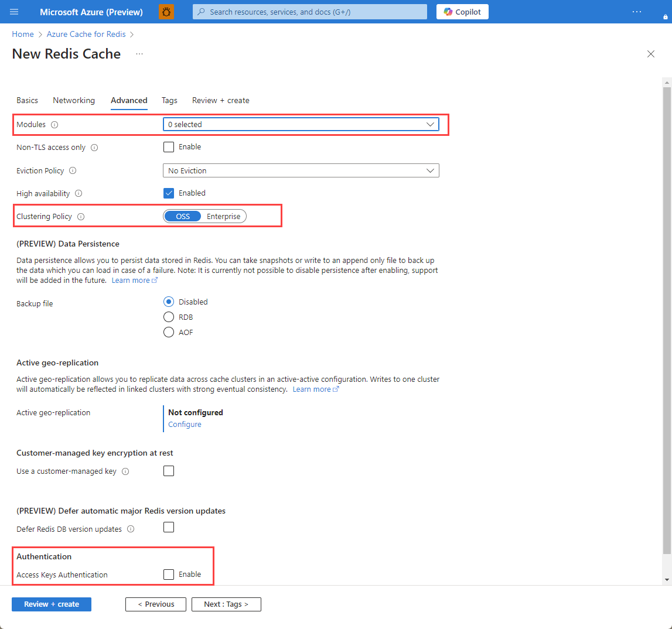Enable Access Keys Authentication checkbox

[169, 574]
